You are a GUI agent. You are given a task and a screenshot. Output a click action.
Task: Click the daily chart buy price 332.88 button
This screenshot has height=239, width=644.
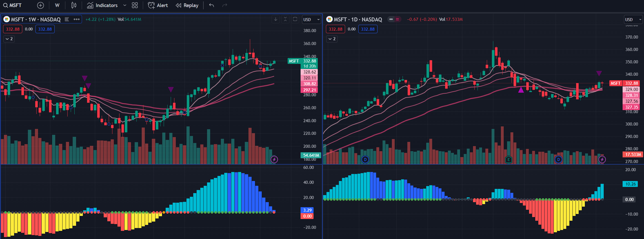368,29
